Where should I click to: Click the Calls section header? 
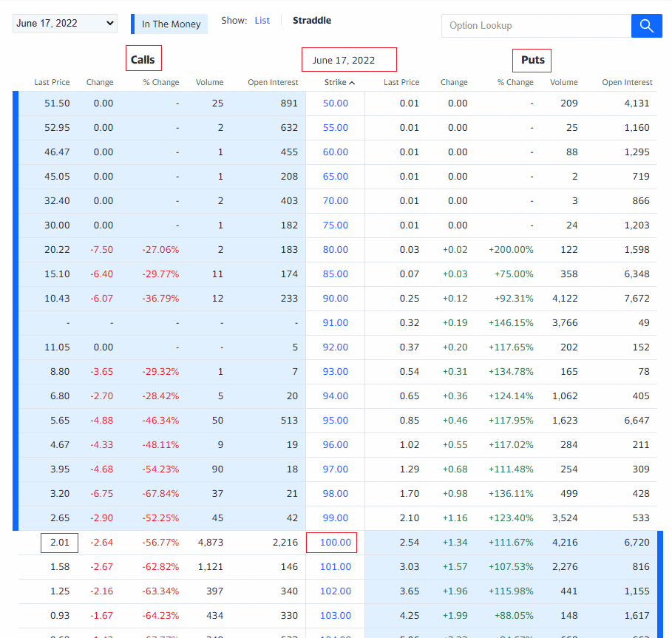(143, 58)
